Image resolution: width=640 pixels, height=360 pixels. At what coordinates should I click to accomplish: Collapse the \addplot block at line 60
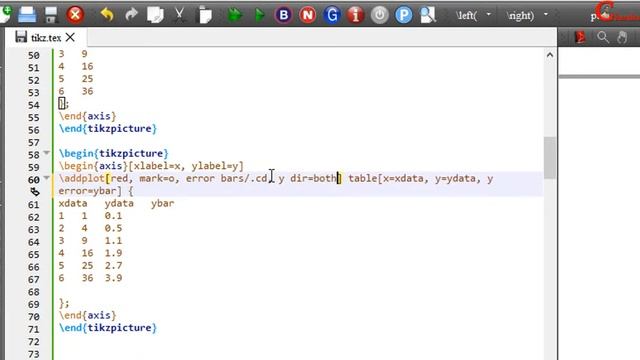click(x=47, y=178)
